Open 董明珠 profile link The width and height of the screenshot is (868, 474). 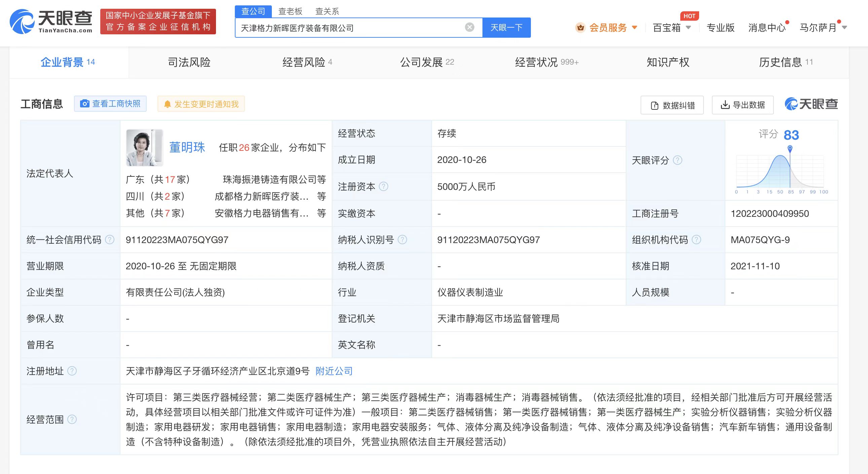pyautogui.click(x=187, y=148)
